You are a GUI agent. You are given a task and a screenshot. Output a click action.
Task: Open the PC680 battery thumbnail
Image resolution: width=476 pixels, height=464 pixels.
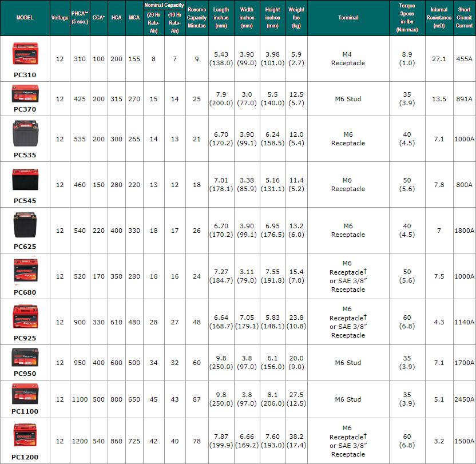pyautogui.click(x=25, y=271)
